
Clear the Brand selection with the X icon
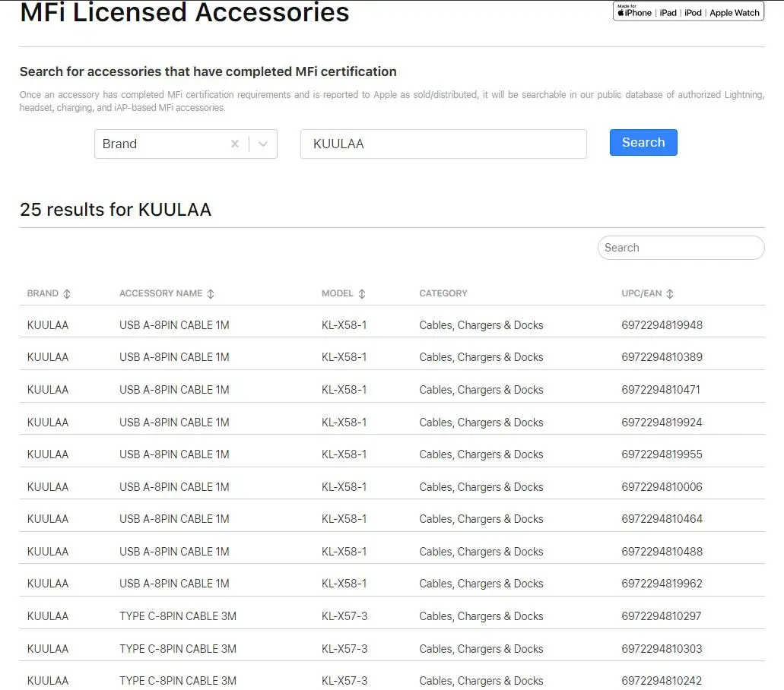(235, 144)
